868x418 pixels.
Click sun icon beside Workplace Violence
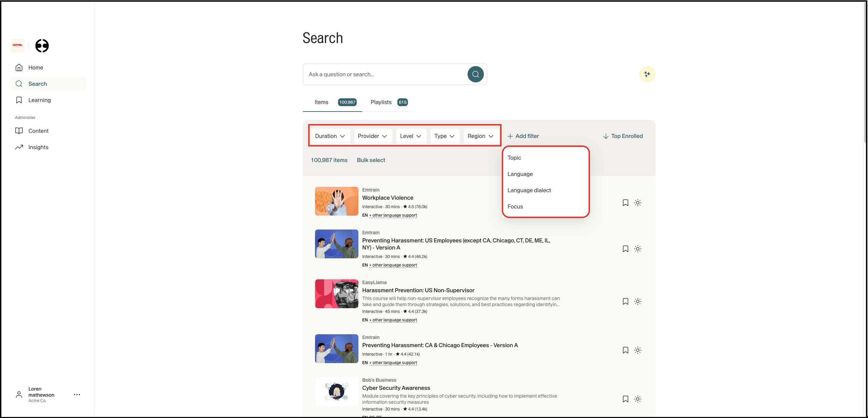637,203
